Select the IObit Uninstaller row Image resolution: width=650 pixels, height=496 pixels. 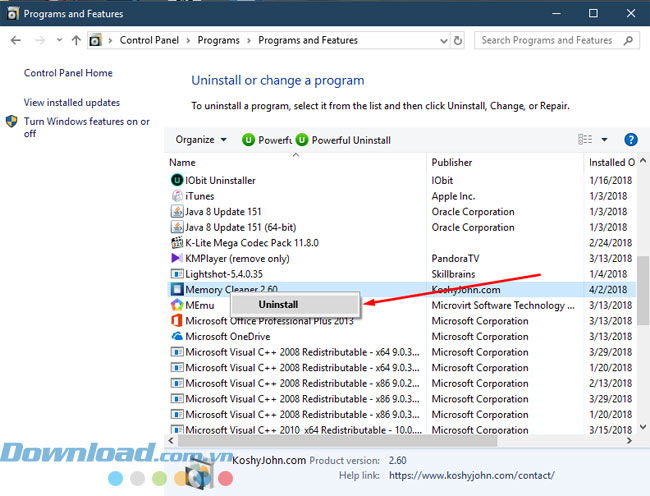pos(401,180)
